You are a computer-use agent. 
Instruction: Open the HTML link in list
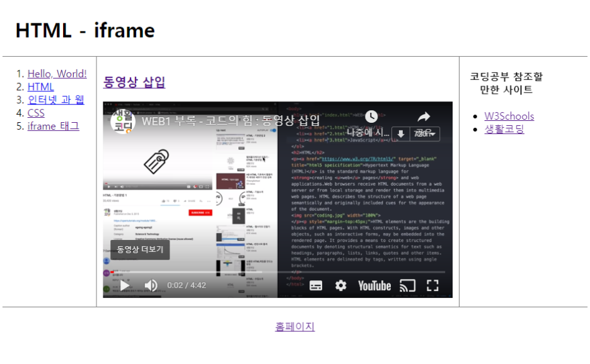tap(40, 87)
